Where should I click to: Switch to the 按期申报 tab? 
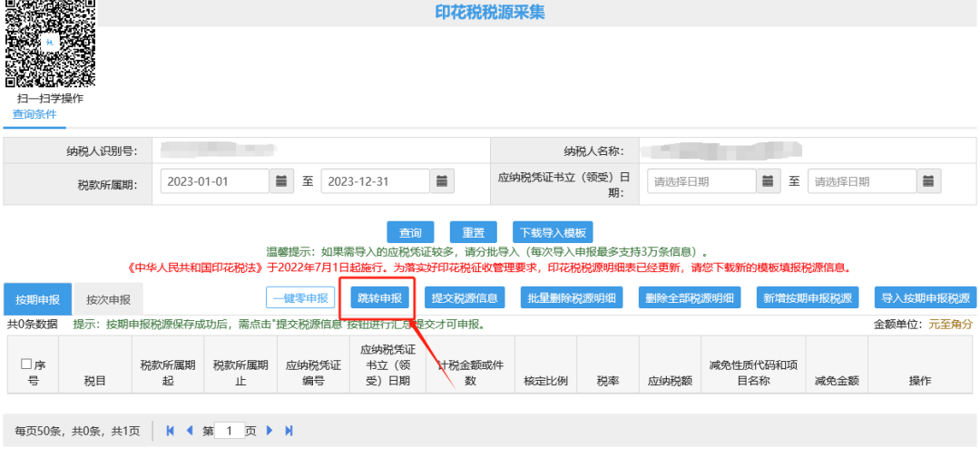(x=38, y=298)
